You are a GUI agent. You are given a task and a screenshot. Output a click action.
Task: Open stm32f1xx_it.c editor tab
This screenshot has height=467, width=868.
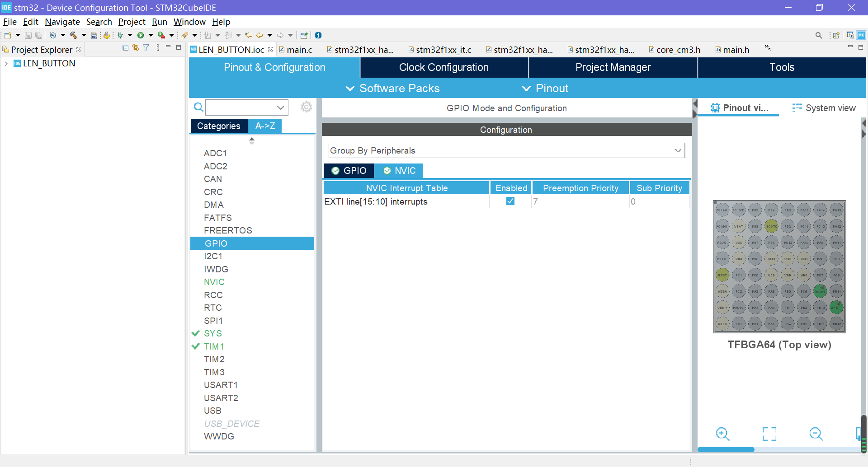[440, 50]
